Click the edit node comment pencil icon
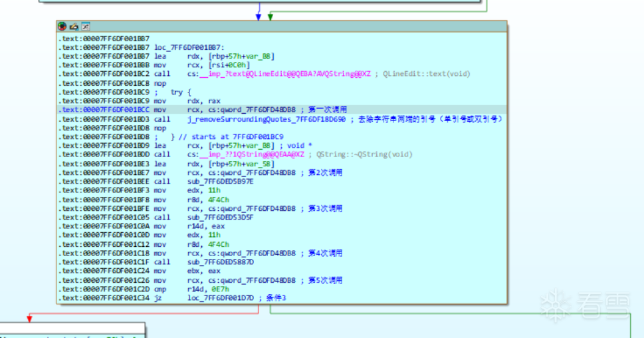The image size is (644, 338). point(74,27)
